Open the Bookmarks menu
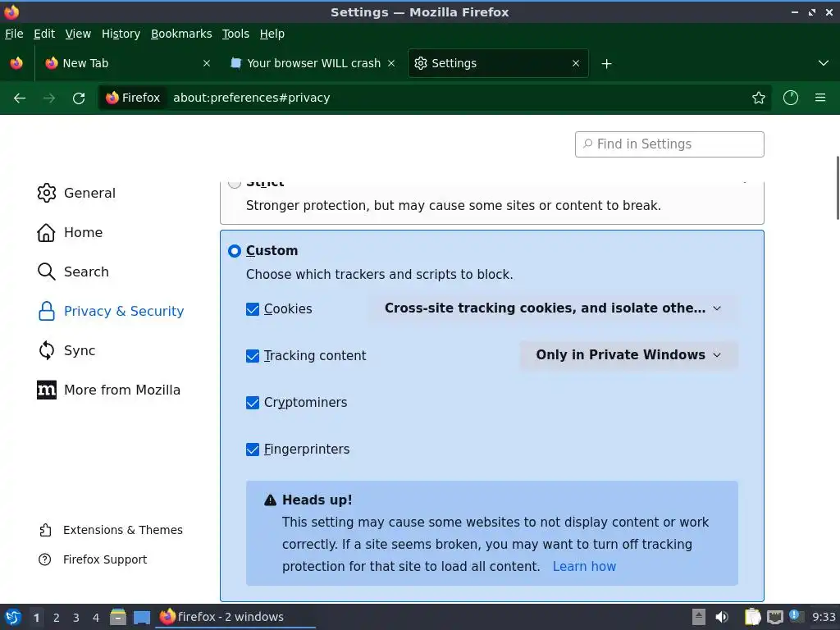Image resolution: width=840 pixels, height=630 pixels. [x=181, y=34]
